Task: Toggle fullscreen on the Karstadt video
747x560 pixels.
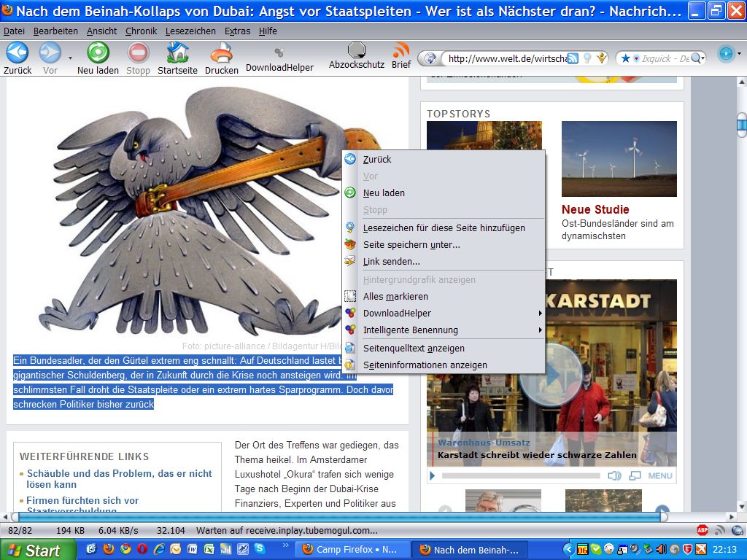Action: tap(635, 475)
